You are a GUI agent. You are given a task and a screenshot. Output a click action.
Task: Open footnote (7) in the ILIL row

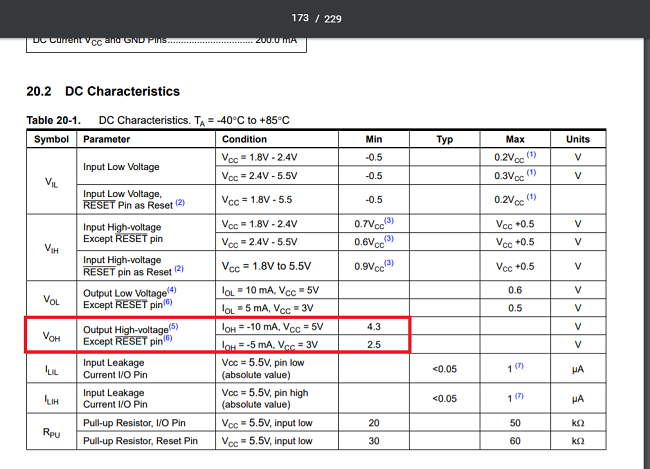519,366
